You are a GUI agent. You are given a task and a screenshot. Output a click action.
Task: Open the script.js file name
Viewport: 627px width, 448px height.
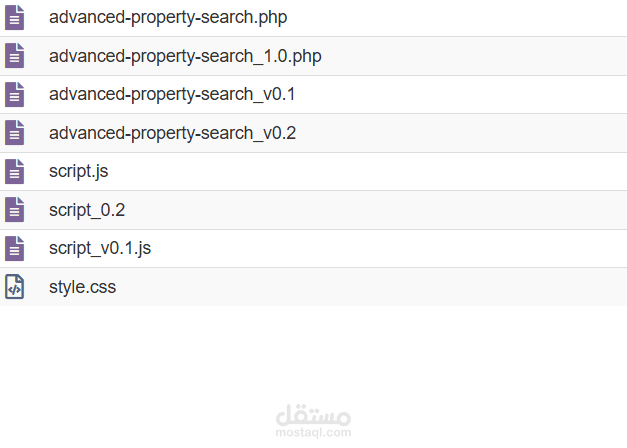pos(78,171)
